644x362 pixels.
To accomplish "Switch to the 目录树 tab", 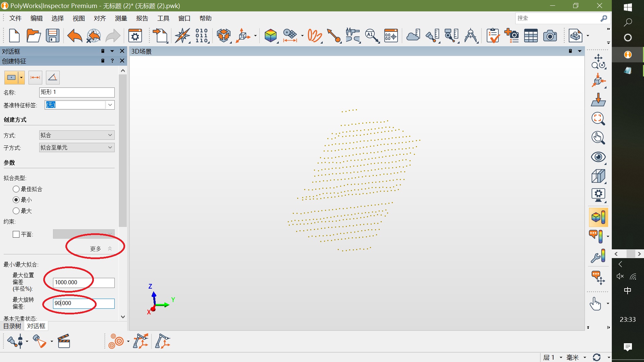I will click(x=12, y=326).
